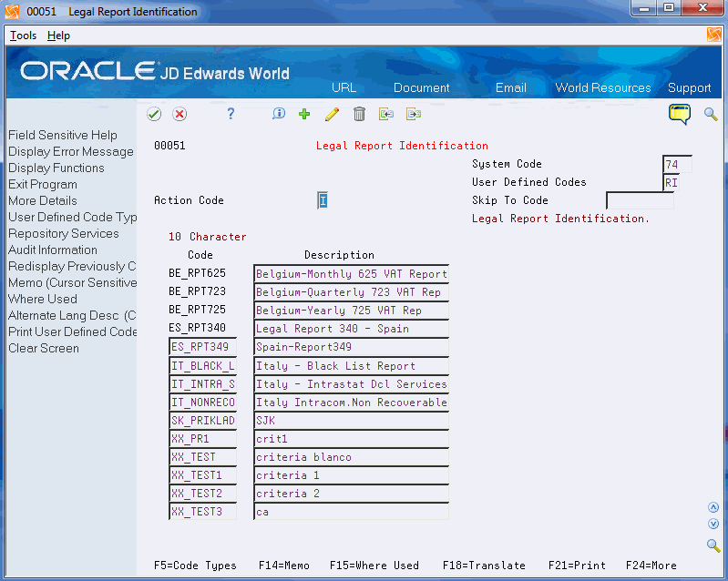The width and height of the screenshot is (728, 581).
Task: Click the page down arrow icon
Action: click(713, 524)
